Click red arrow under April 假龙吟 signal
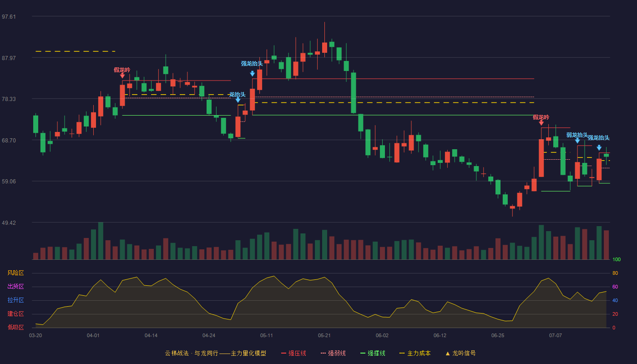The image size is (637, 364). [122, 76]
